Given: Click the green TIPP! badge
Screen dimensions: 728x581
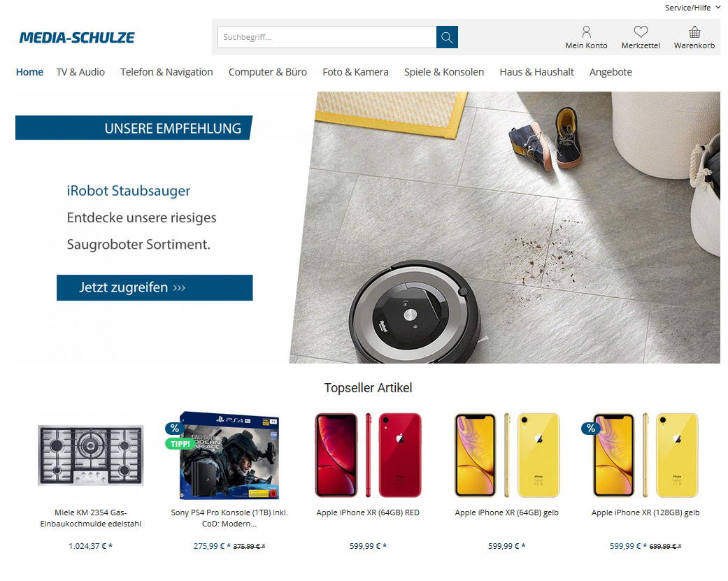Looking at the screenshot, I should point(179,444).
